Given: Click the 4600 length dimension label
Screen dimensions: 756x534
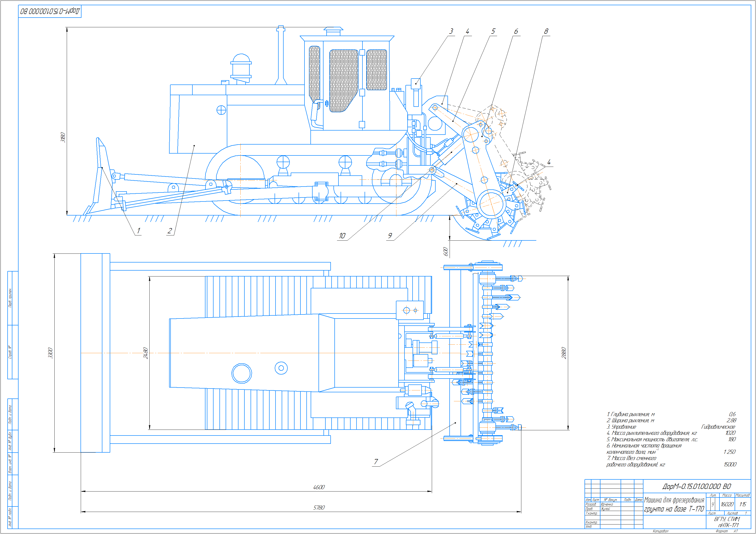Looking at the screenshot, I should pos(319,487).
